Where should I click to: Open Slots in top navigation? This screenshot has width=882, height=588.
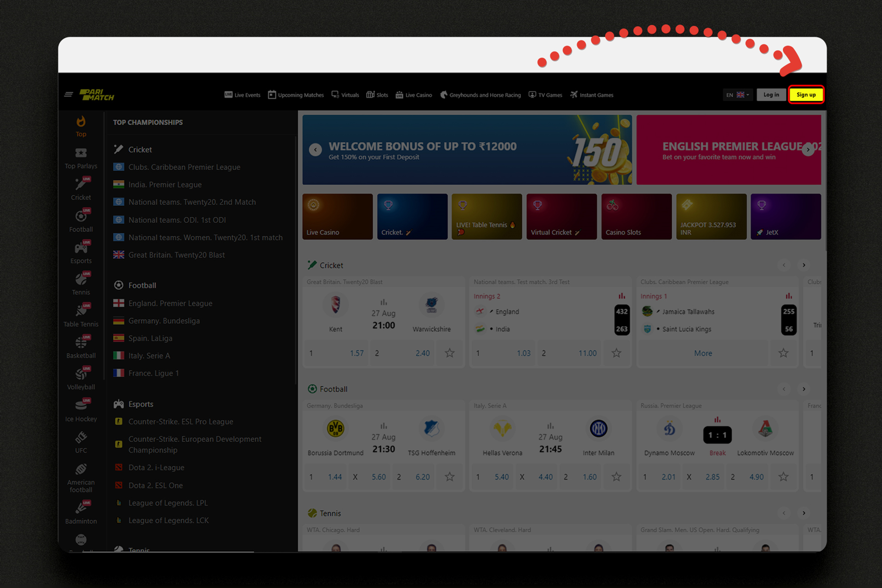click(377, 95)
